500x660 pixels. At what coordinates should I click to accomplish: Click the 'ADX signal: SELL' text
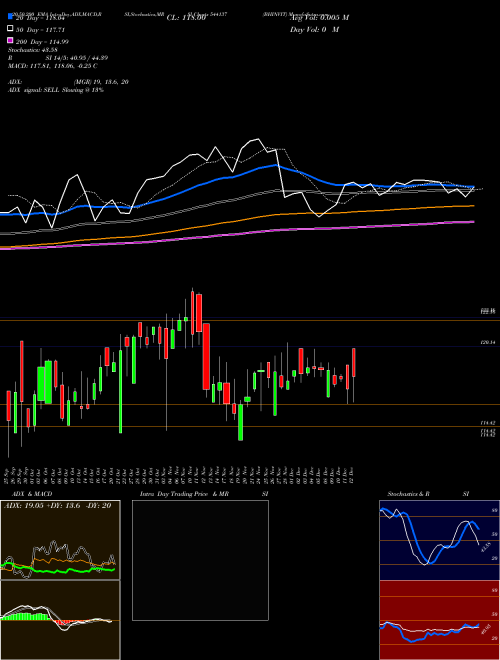point(56,90)
